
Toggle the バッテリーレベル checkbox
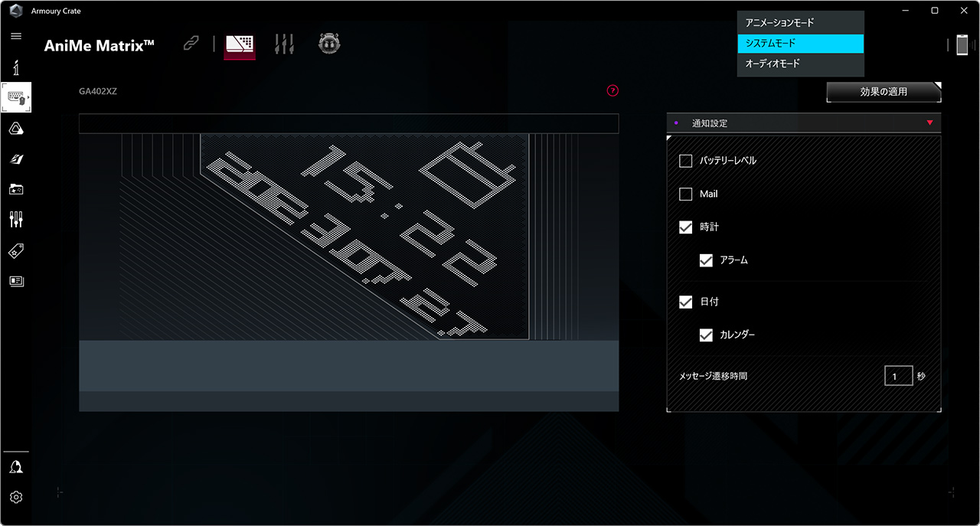[686, 161]
